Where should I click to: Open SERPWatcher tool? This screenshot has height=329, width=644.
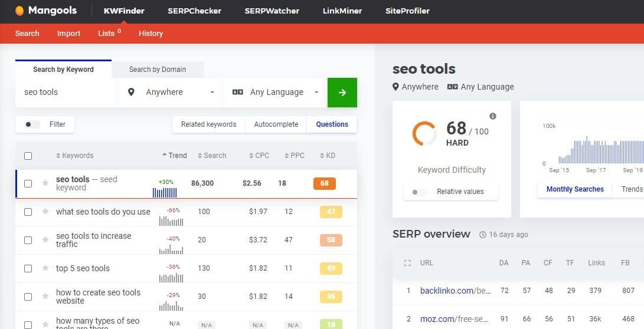click(x=272, y=11)
